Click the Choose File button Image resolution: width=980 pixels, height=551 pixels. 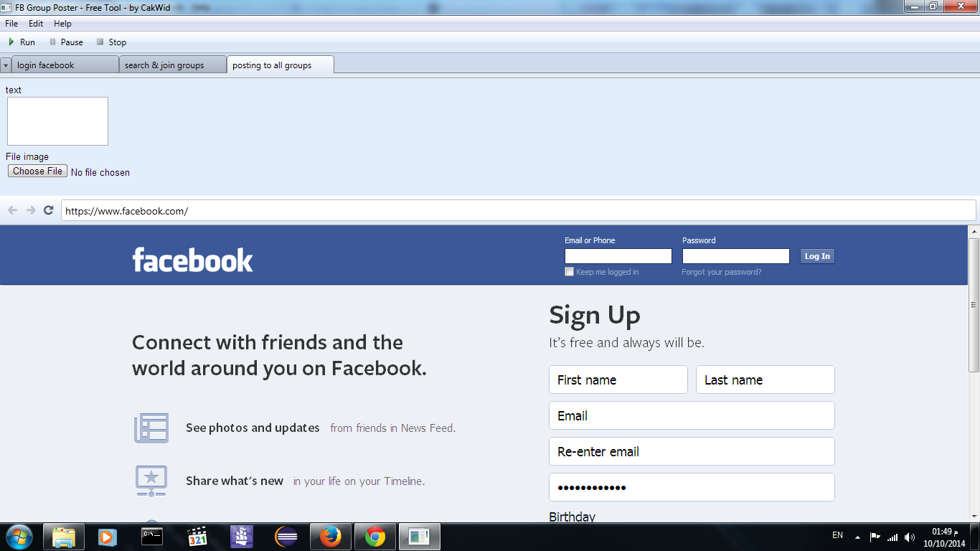(38, 171)
